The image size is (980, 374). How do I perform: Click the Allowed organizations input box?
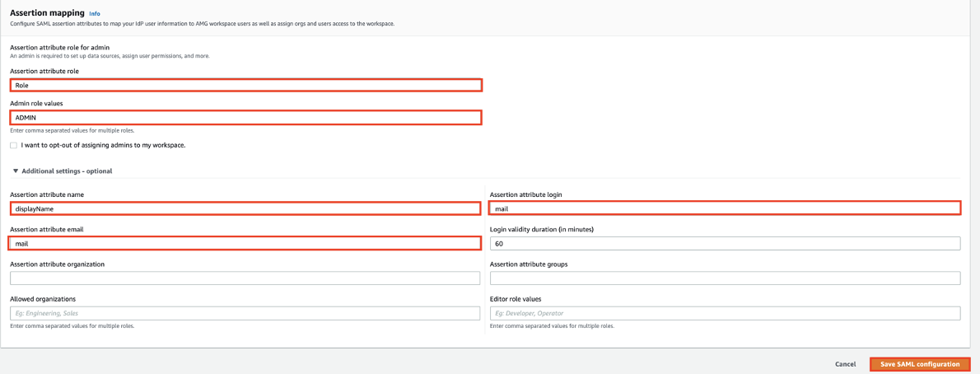[x=245, y=313]
